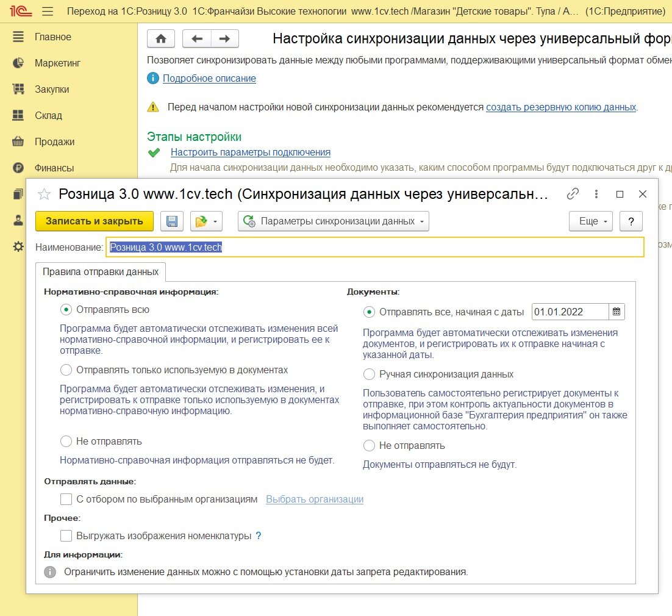
Task: Open Главное section in sidebar
Action: pos(52,37)
